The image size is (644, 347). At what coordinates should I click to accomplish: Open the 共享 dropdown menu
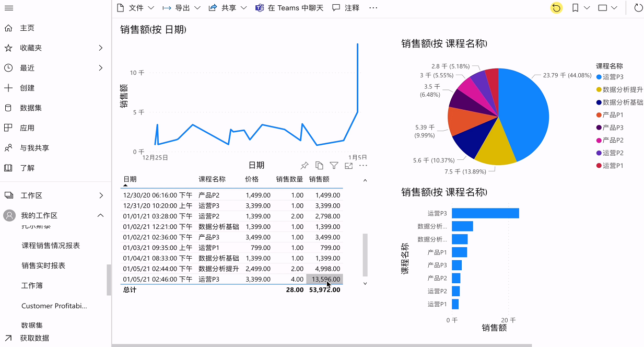228,8
